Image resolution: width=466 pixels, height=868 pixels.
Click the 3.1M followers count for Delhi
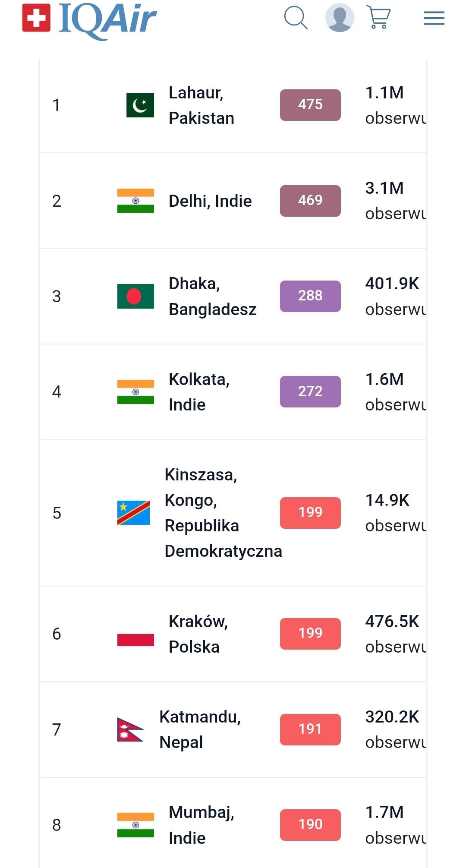click(x=384, y=188)
